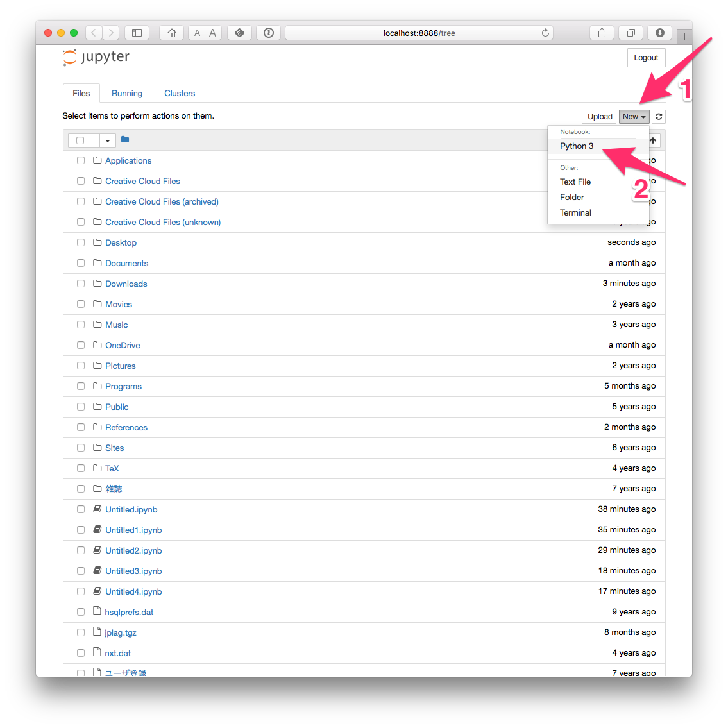Check the checkbox for Untitled3.ipynb
728x728 pixels.
pyautogui.click(x=80, y=570)
